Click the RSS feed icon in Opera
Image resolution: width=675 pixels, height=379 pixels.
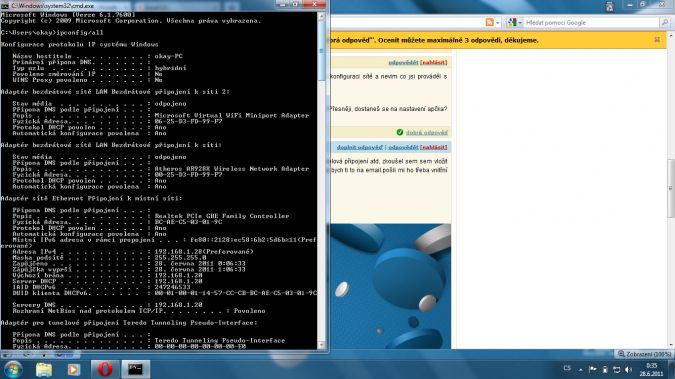[x=489, y=22]
